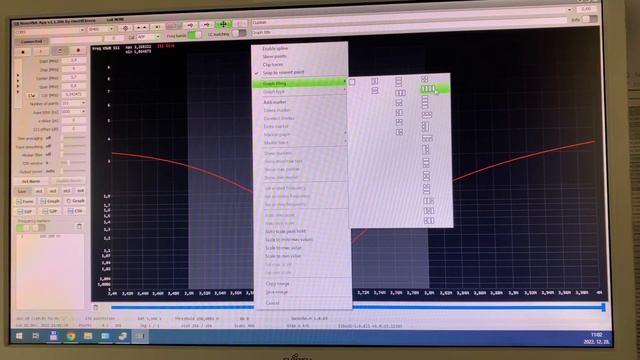Toggle the LC matching switch
Viewport: 640px width, 360px height.
pyautogui.click(x=239, y=34)
